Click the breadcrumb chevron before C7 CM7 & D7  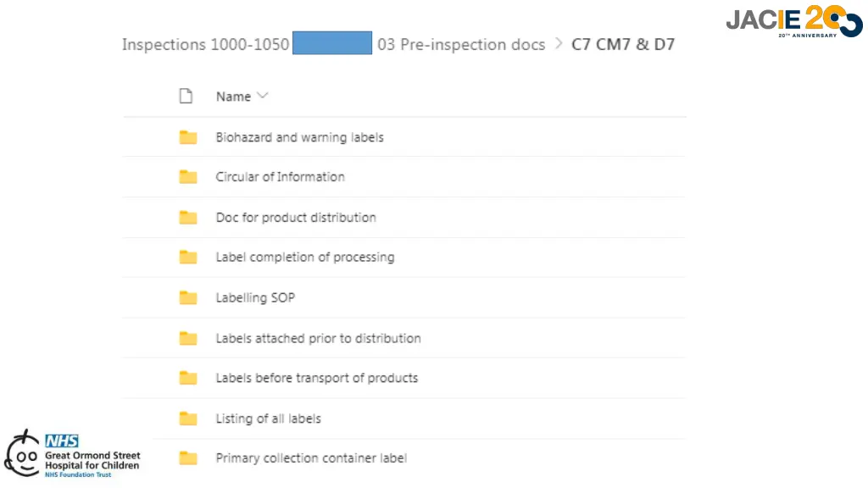tap(559, 43)
